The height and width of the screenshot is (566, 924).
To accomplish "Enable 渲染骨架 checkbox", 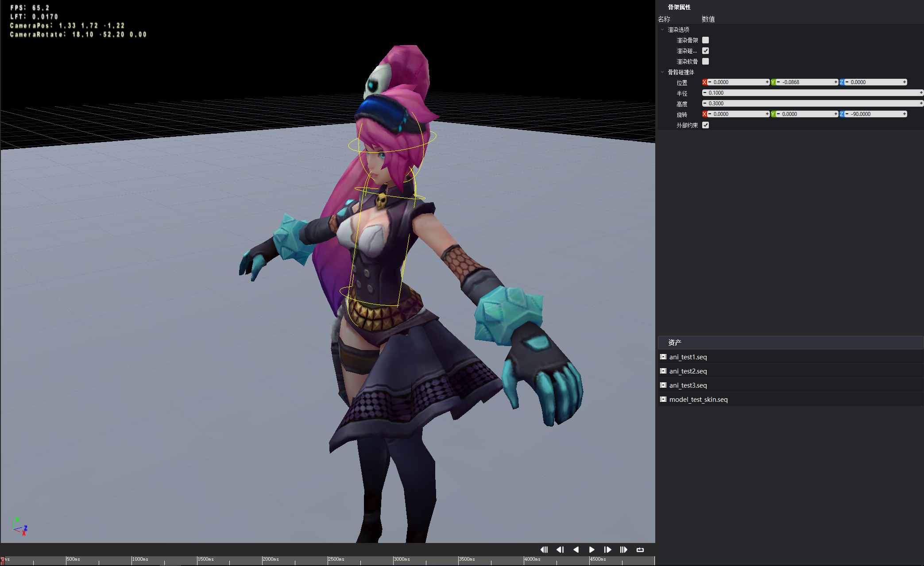I will click(x=706, y=40).
